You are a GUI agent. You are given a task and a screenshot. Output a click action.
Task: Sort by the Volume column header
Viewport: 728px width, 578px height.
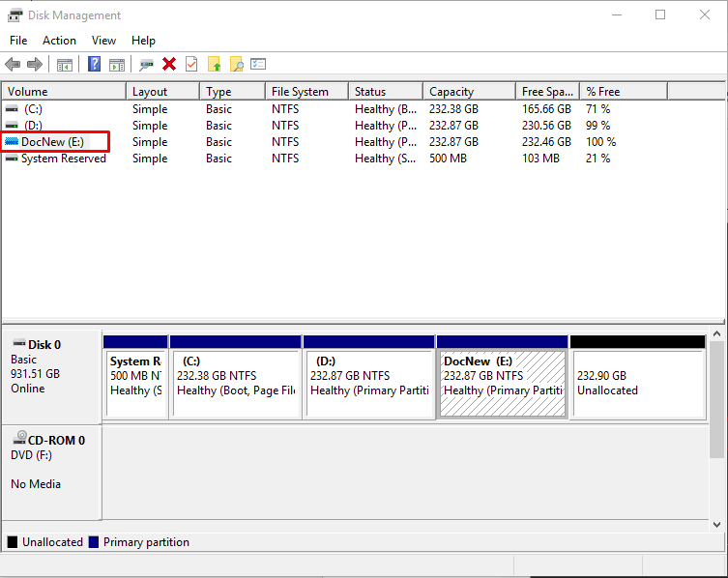pyautogui.click(x=64, y=92)
